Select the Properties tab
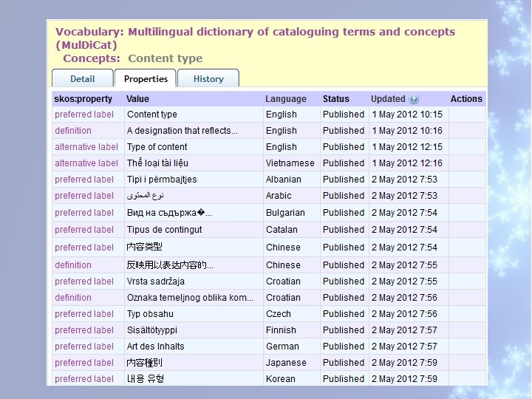The image size is (532, 399). click(x=146, y=79)
